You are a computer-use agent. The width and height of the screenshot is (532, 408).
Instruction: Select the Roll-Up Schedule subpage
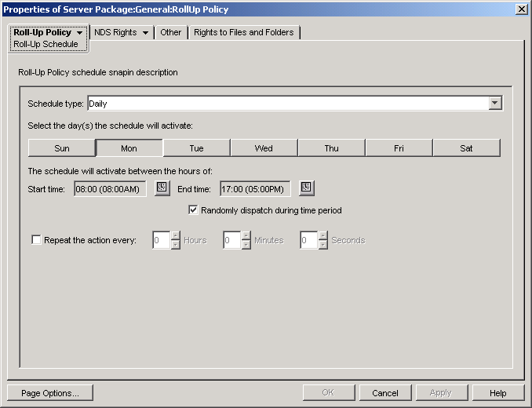46,44
